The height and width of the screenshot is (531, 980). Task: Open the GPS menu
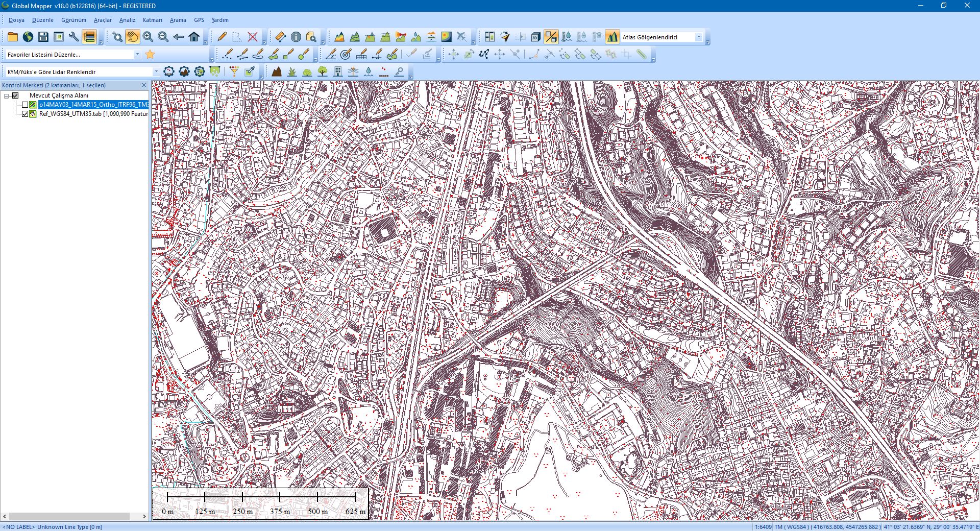click(199, 20)
